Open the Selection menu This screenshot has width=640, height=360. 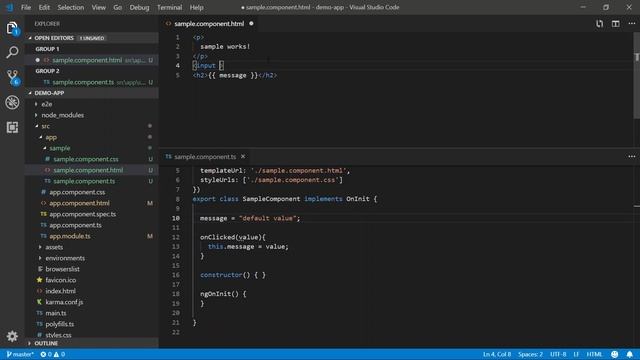pos(71,7)
